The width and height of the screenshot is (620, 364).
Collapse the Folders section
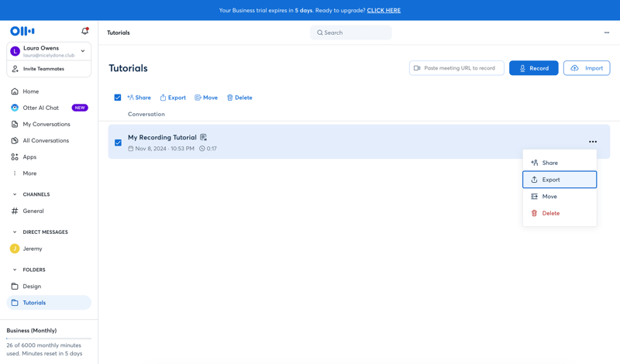click(15, 270)
